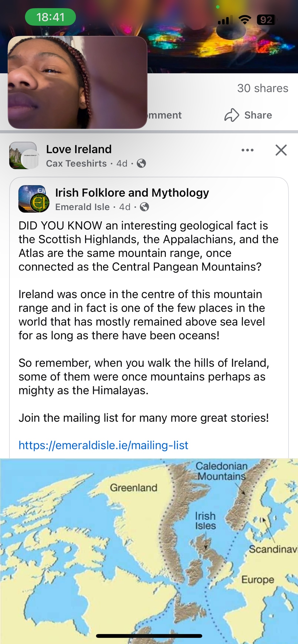Image resolution: width=298 pixels, height=644 pixels.
Task: Open the three-dot post options menu
Action: point(247,150)
